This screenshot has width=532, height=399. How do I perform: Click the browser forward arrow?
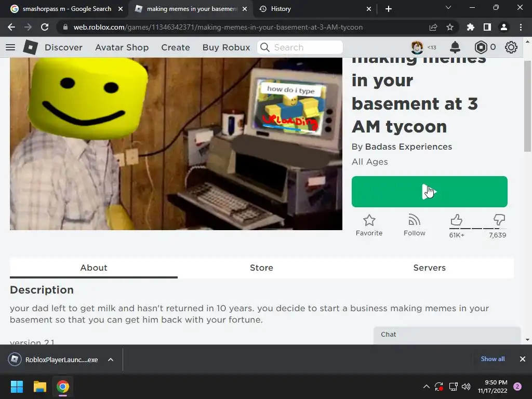coord(28,27)
